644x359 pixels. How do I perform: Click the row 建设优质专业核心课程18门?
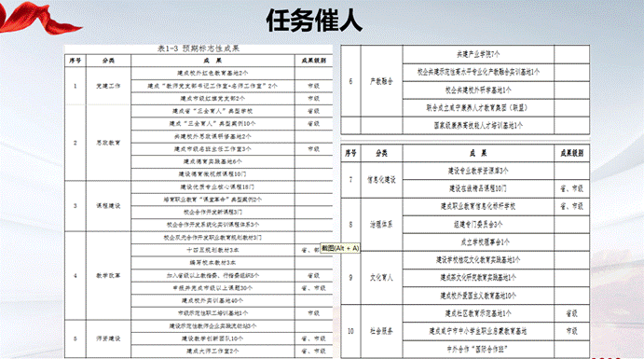tap(212, 186)
